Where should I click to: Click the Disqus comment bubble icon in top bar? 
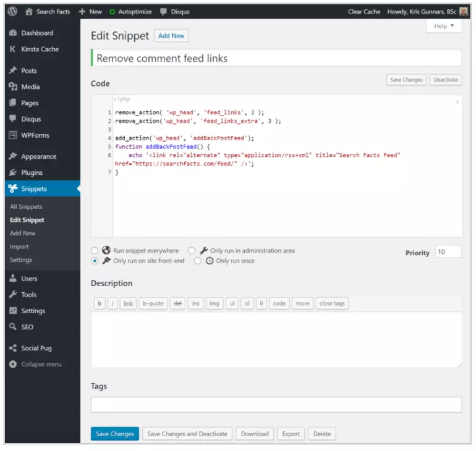pyautogui.click(x=163, y=12)
